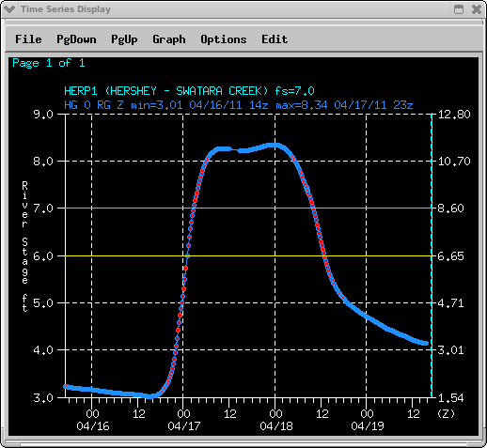Click the 12.80 right axis value

pyautogui.click(x=454, y=115)
